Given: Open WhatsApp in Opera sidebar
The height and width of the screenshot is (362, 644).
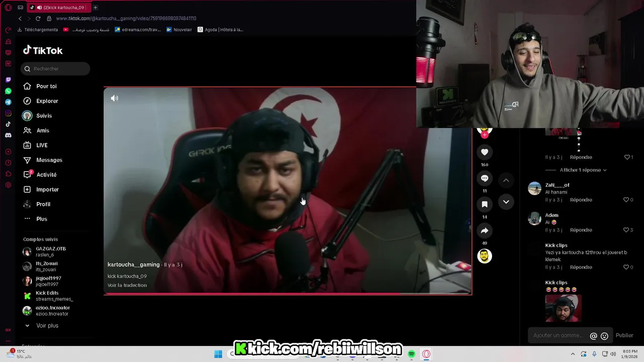Looking at the screenshot, I should coord(8,91).
